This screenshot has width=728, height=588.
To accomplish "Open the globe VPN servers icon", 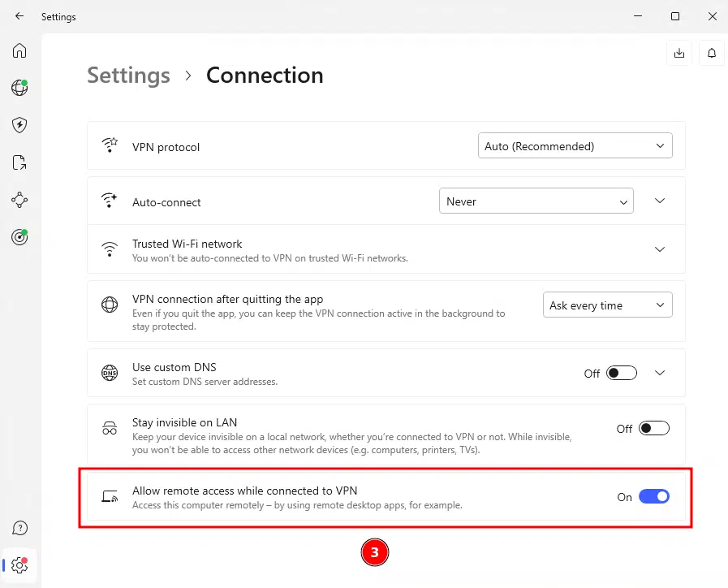I will (x=19, y=88).
